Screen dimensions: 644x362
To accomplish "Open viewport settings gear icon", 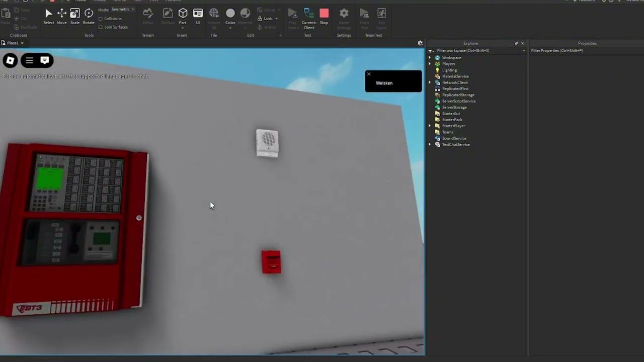I will 420,43.
